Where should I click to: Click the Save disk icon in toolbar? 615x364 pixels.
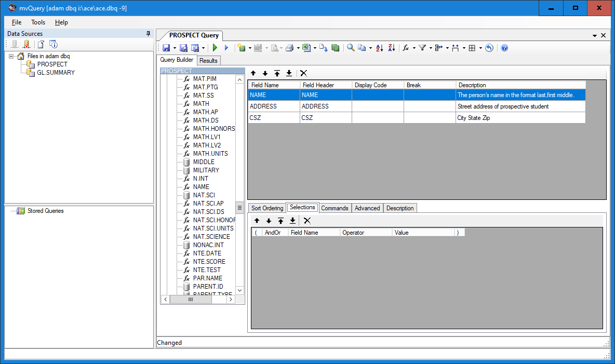point(166,48)
